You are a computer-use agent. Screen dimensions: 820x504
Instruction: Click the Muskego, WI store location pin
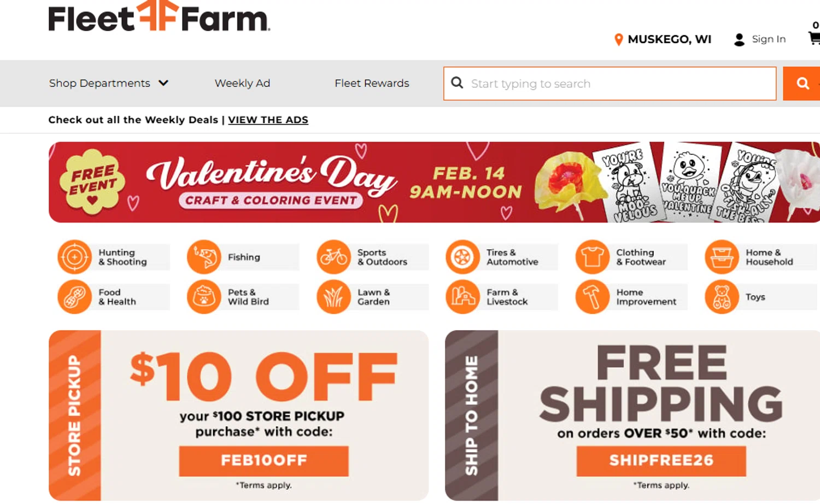[x=619, y=39]
